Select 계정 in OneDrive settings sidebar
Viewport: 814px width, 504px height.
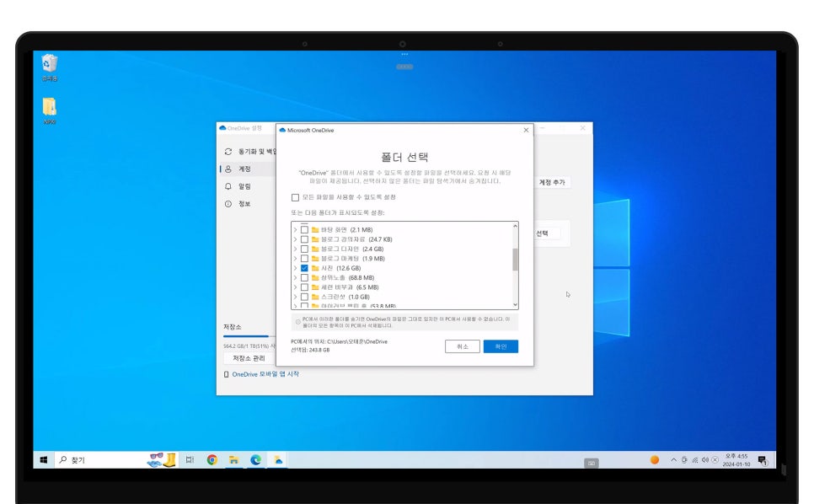248,169
